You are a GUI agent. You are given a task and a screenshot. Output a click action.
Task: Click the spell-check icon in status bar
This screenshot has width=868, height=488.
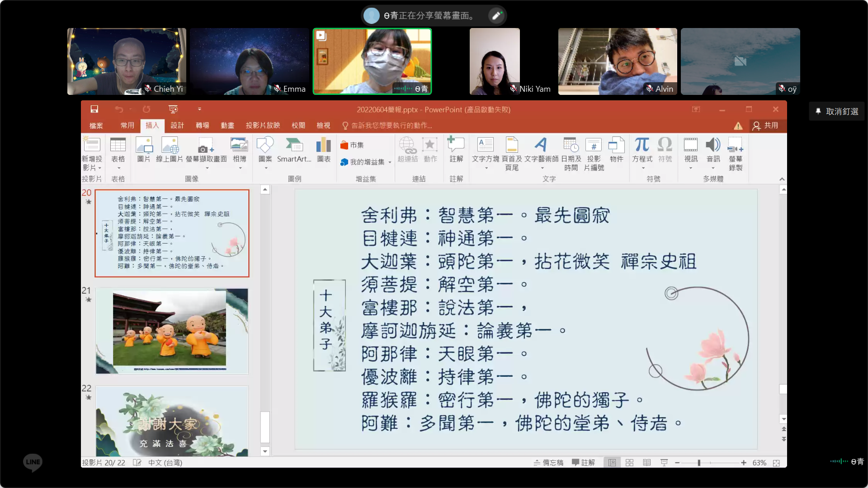click(137, 462)
